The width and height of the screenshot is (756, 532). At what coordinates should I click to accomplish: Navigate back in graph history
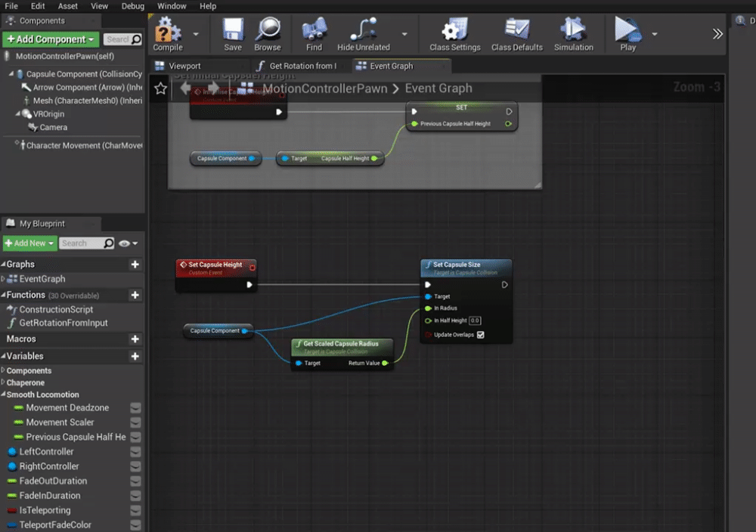coord(185,88)
